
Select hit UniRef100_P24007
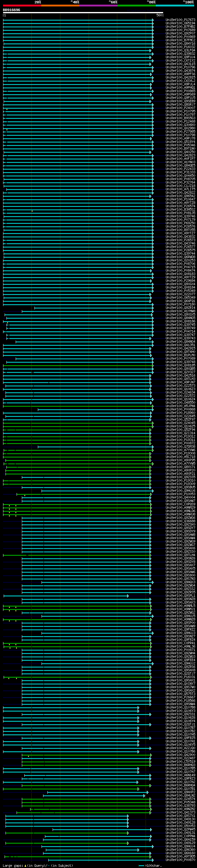coord(180,108)
